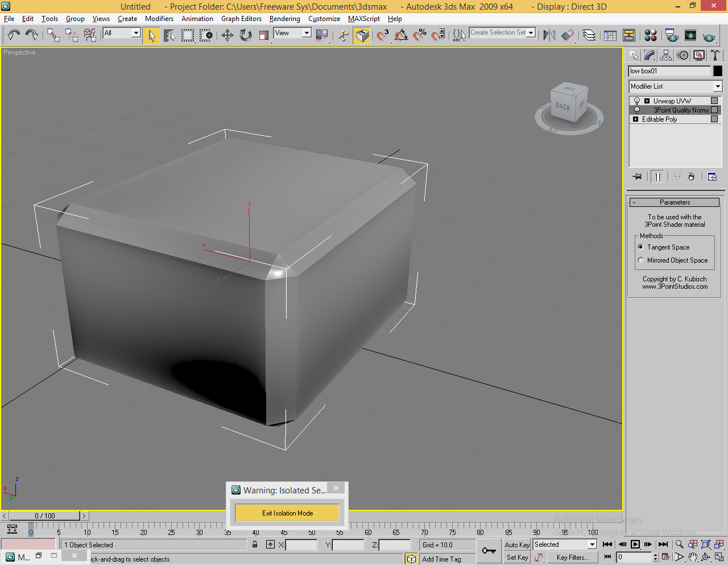Image resolution: width=728 pixels, height=565 pixels.
Task: Open the Customize menu
Action: coord(324,19)
